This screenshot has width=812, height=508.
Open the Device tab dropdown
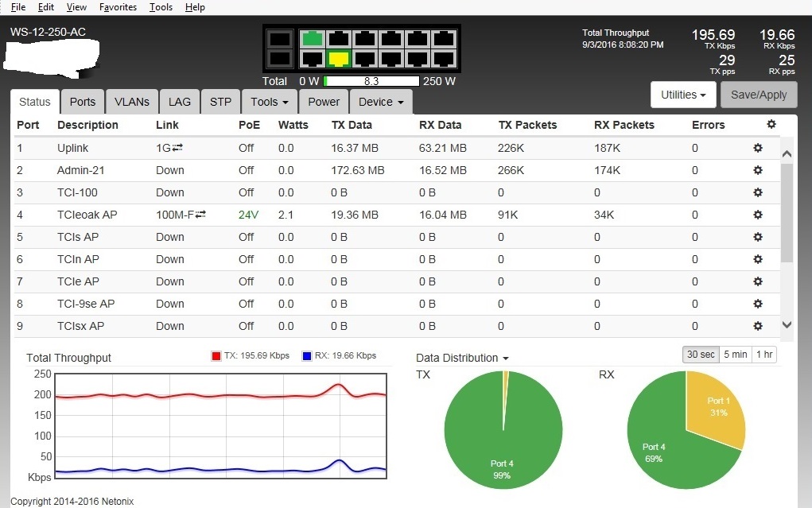(x=380, y=102)
